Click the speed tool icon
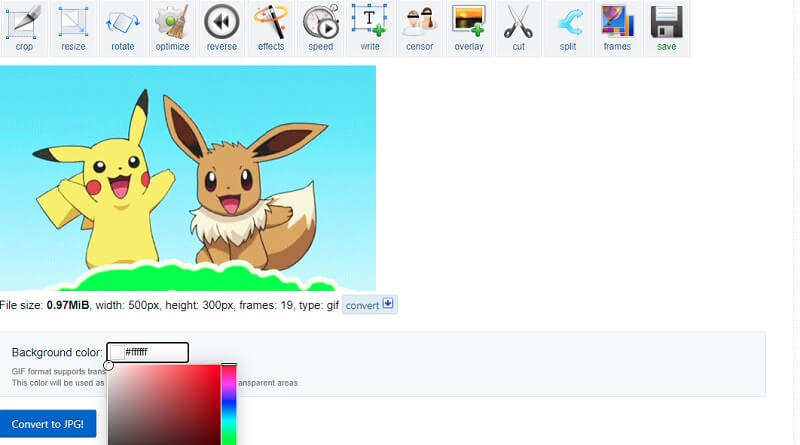Image resolution: width=800 pixels, height=445 pixels. click(x=320, y=28)
